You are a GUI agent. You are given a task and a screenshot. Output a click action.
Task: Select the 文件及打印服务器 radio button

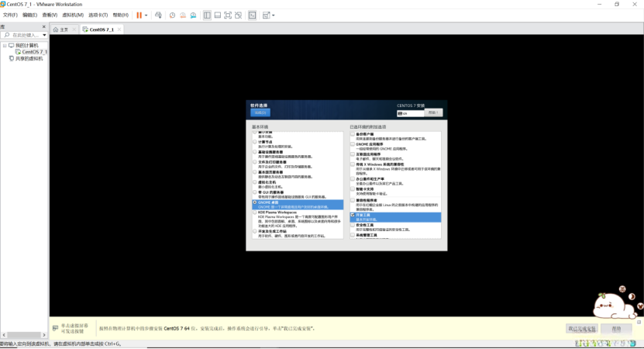(x=255, y=162)
